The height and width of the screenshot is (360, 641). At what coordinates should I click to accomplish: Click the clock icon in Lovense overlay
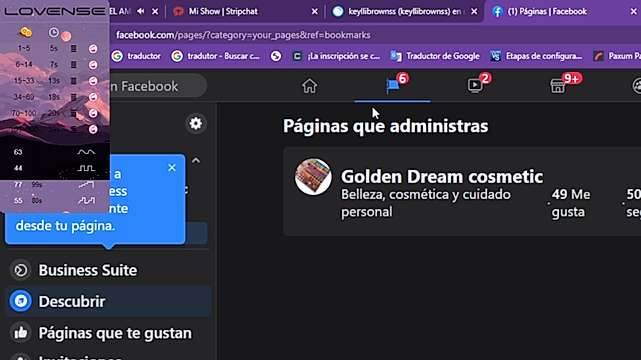[x=54, y=32]
